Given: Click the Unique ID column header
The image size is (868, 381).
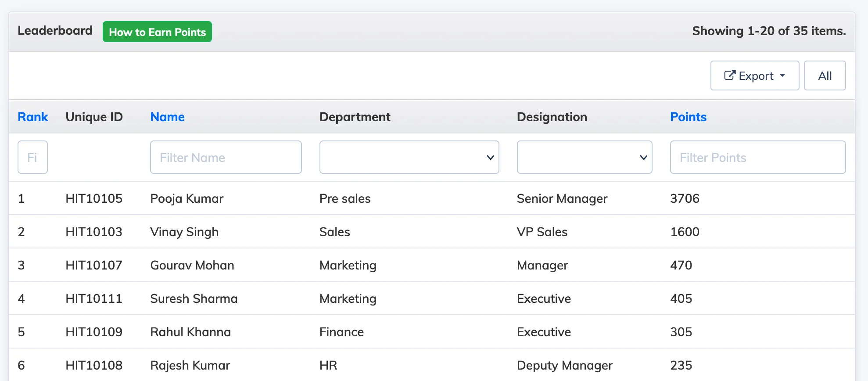Looking at the screenshot, I should 94,117.
